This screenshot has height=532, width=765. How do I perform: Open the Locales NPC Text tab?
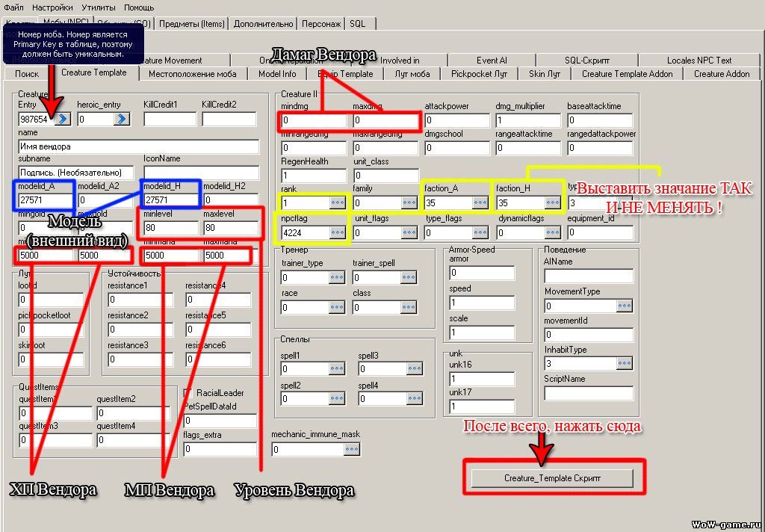tap(699, 60)
